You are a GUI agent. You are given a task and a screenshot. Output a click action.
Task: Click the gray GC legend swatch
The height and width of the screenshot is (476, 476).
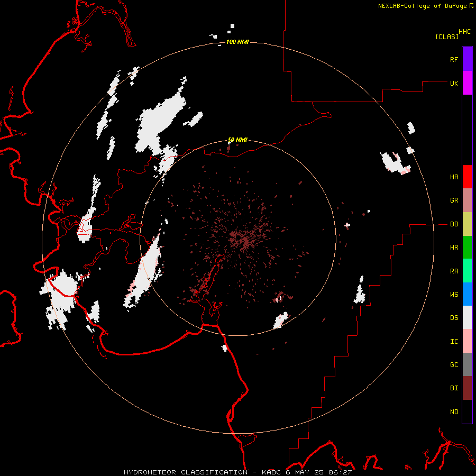coord(467,364)
